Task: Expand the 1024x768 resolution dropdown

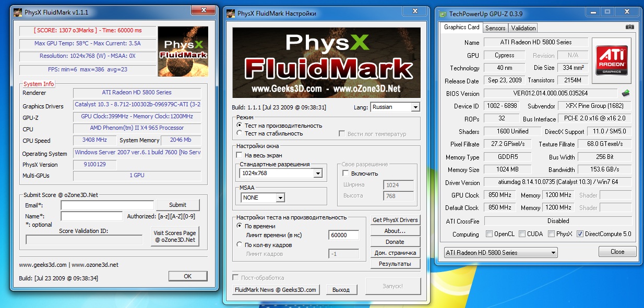Action: [x=318, y=174]
